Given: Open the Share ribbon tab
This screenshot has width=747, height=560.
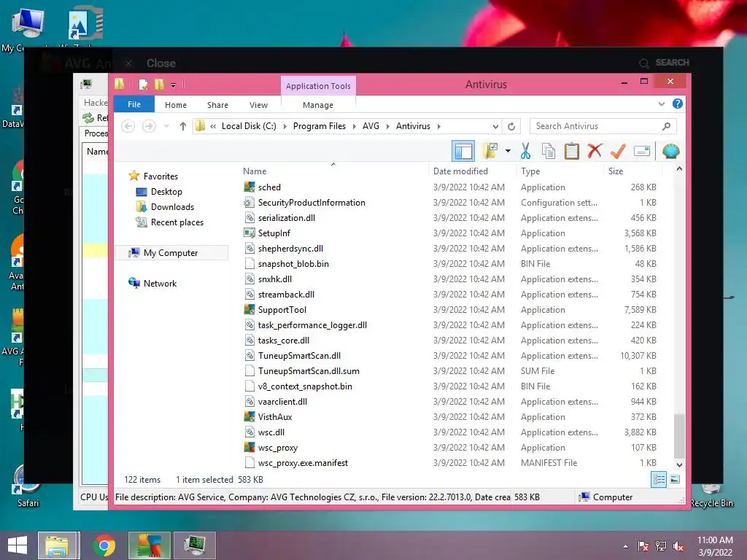Looking at the screenshot, I should pos(217,105).
